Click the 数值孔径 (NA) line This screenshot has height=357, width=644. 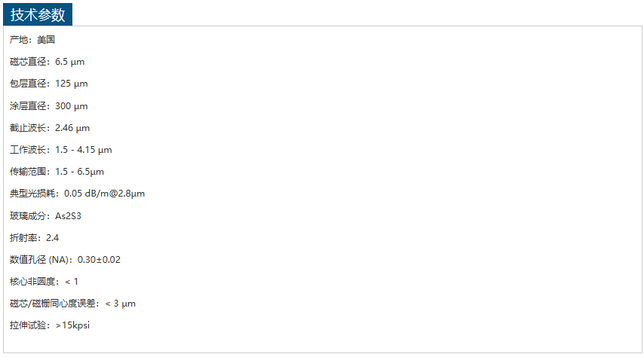[x=65, y=260]
